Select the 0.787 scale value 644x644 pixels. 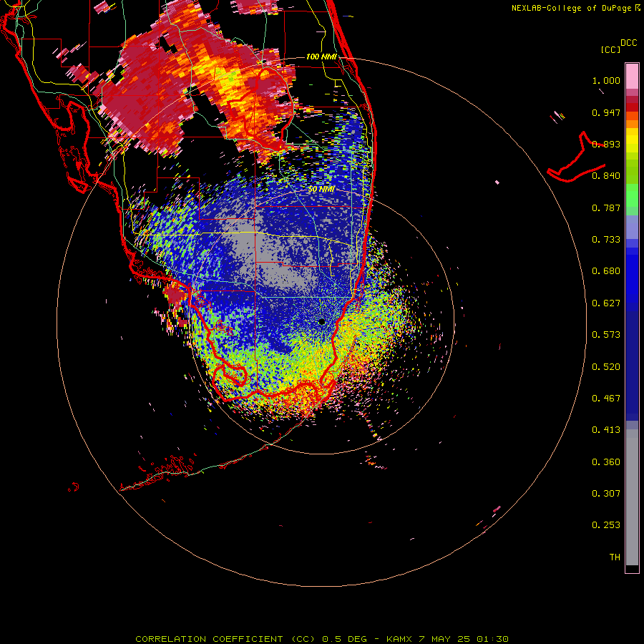(x=606, y=208)
